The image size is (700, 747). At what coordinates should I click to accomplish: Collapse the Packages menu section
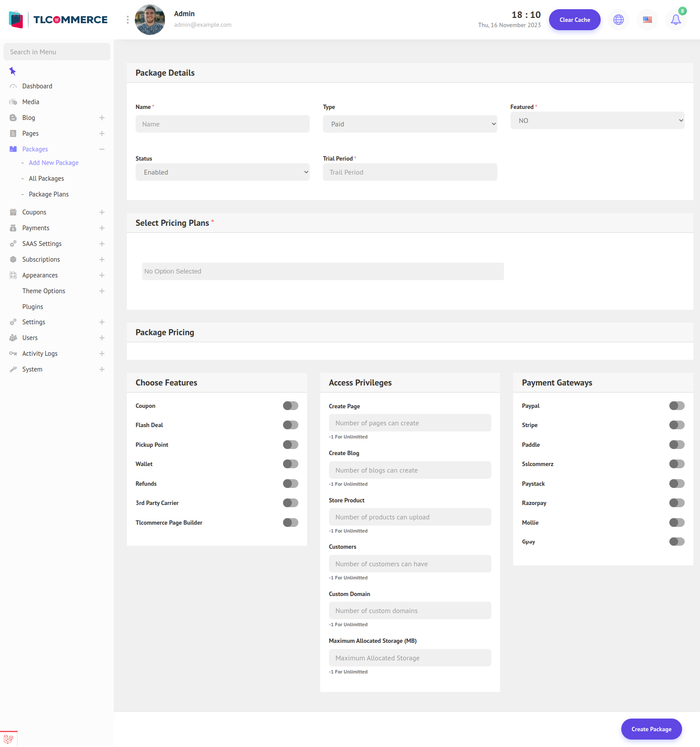[x=102, y=149]
